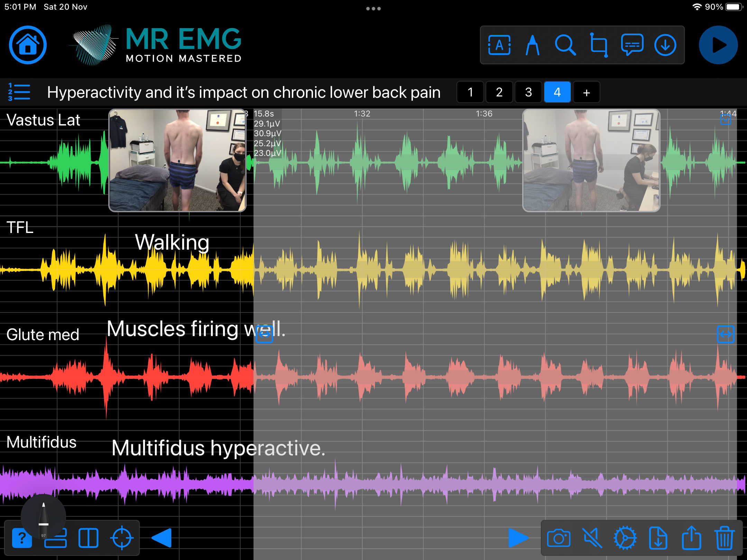
Task: Select the compass measurement tool
Action: [532, 45]
